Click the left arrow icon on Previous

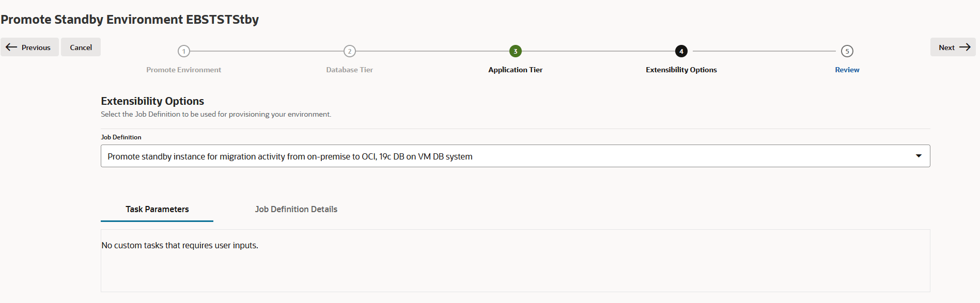[11, 47]
